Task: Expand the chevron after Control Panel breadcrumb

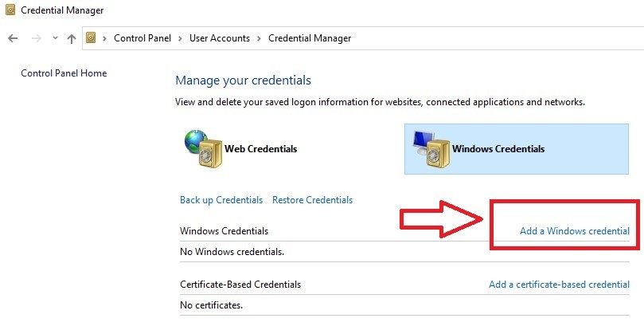Action: [180, 38]
